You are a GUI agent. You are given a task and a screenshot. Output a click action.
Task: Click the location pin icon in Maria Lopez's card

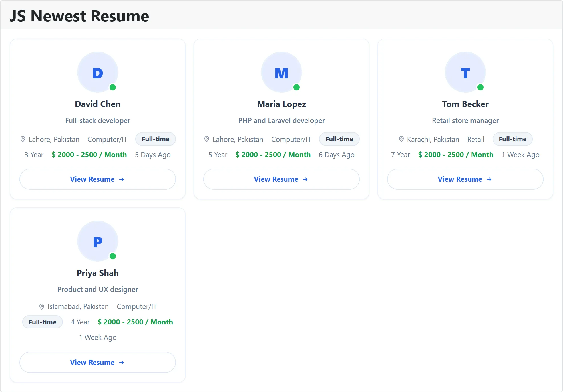pos(207,139)
